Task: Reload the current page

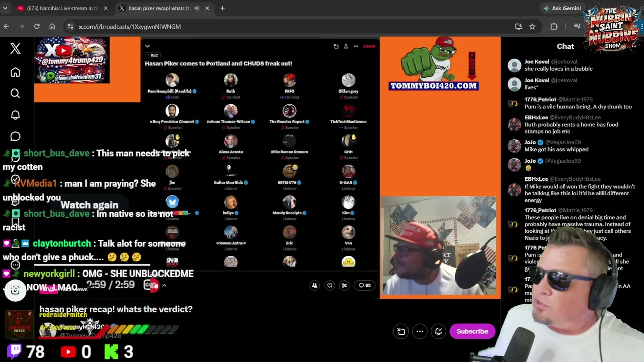Action: 37,26
